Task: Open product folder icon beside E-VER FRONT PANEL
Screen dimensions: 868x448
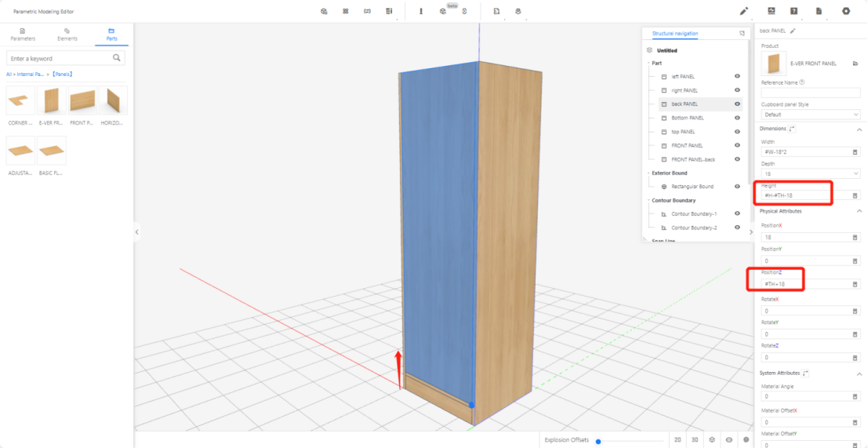Action: pos(855,64)
